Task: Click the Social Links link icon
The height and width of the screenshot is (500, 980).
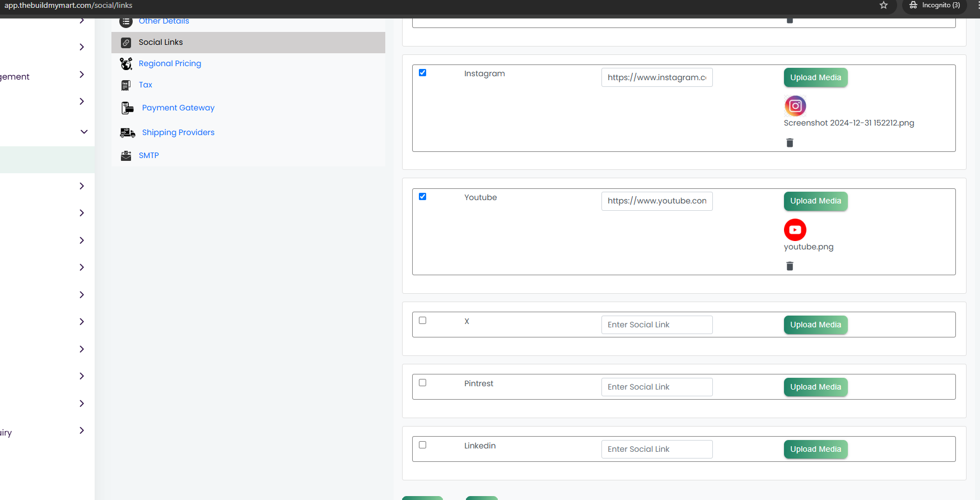Action: [126, 43]
